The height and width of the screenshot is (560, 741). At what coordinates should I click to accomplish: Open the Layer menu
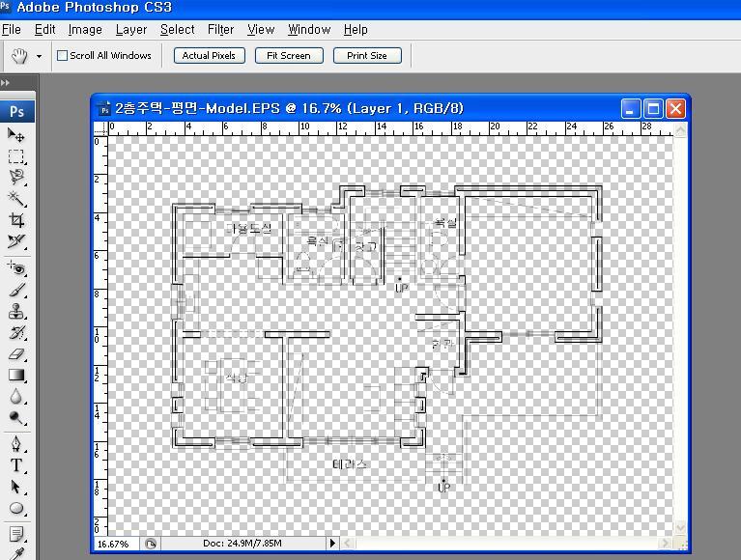(x=131, y=30)
